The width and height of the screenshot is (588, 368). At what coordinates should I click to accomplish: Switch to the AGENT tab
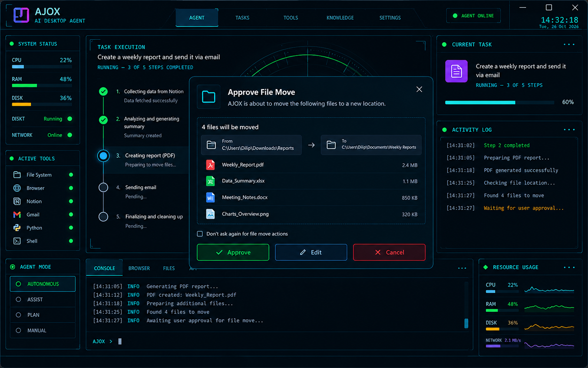197,18
